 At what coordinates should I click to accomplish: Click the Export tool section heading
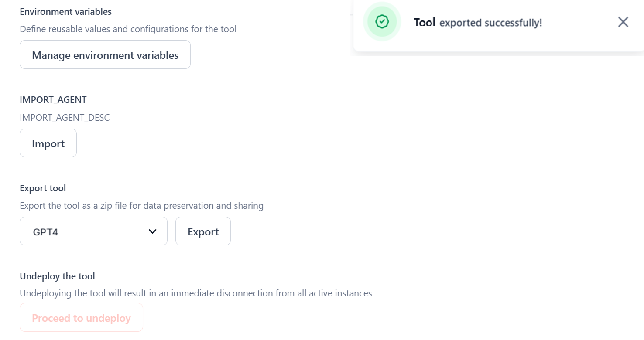[43, 188]
